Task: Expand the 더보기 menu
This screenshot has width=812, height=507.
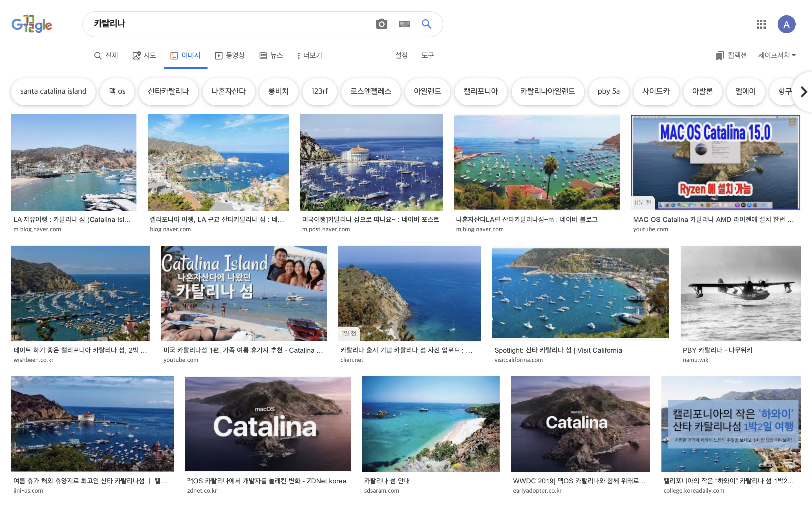Action: tap(309, 55)
